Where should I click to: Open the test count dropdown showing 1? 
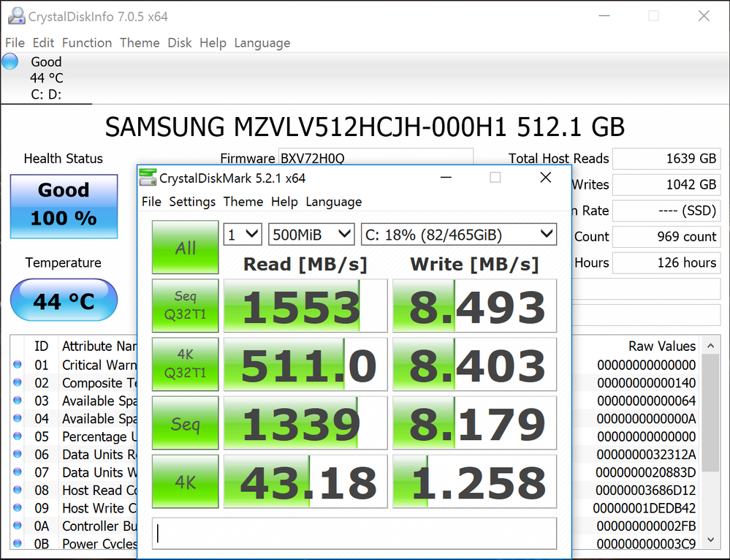click(243, 235)
